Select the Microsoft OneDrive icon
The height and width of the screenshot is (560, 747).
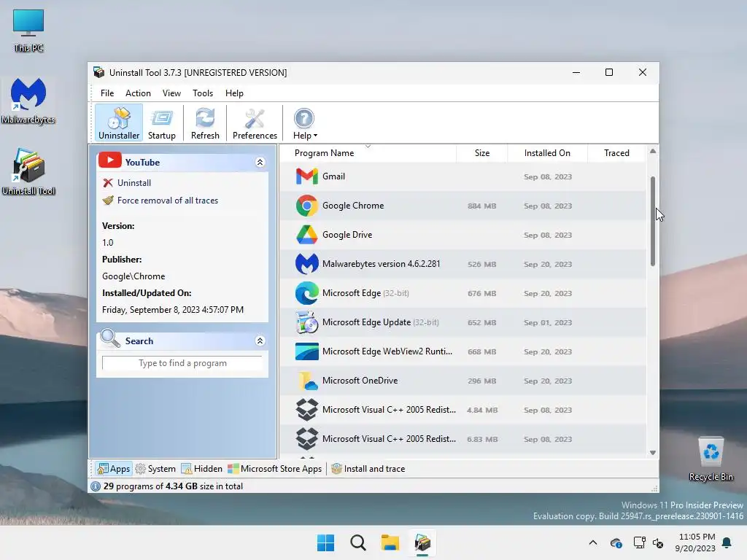(x=307, y=381)
